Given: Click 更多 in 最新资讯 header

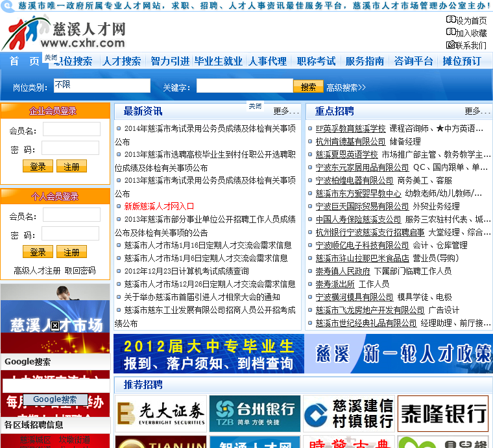Looking at the screenshot, I should coord(285,111).
